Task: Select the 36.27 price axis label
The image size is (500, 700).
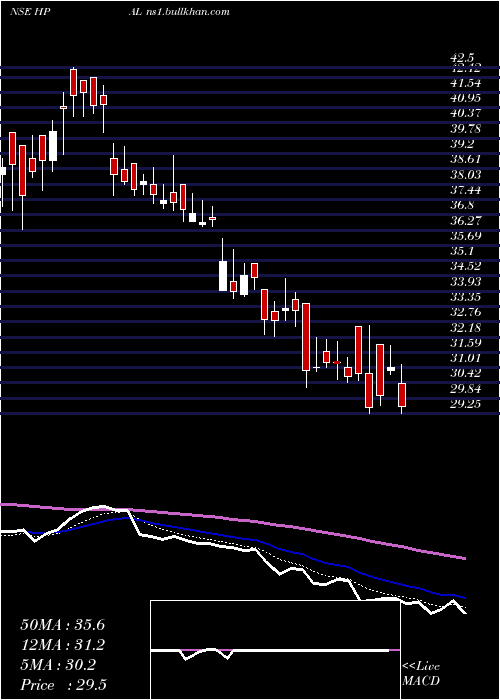Action: [466, 221]
